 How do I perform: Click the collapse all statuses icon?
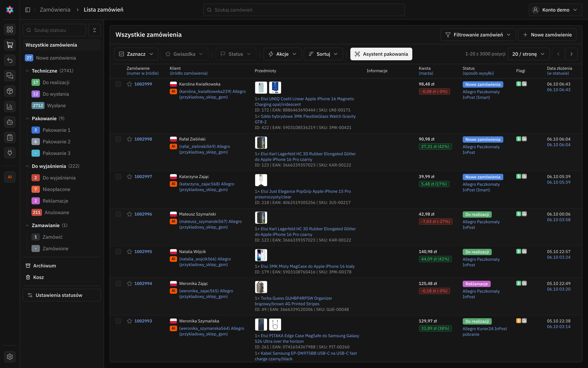[x=94, y=30]
